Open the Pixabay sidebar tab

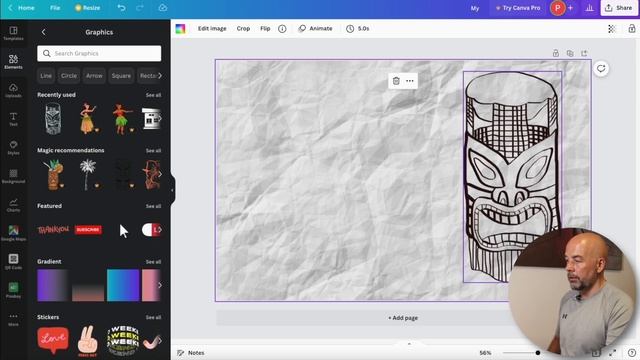[x=13, y=290]
